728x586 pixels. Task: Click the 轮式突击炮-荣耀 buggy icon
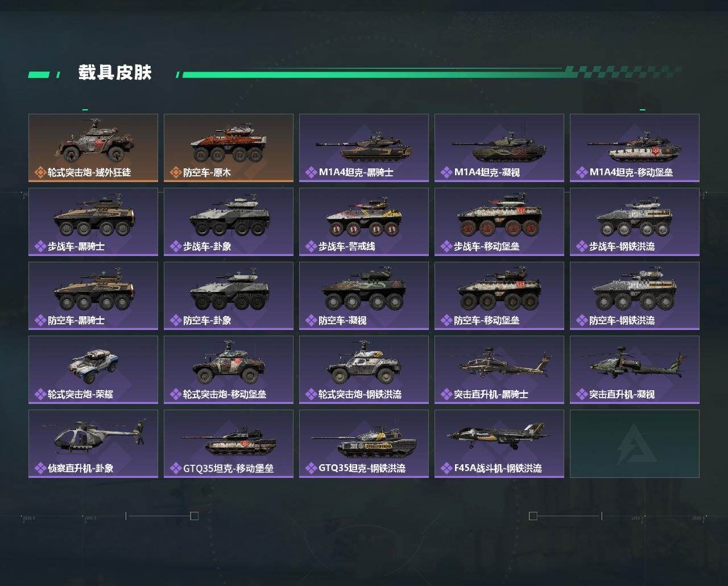tap(93, 362)
